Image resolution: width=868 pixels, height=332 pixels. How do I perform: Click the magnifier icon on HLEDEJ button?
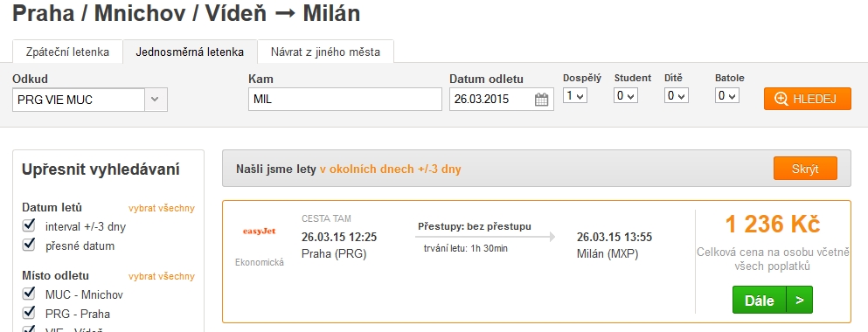tap(781, 99)
